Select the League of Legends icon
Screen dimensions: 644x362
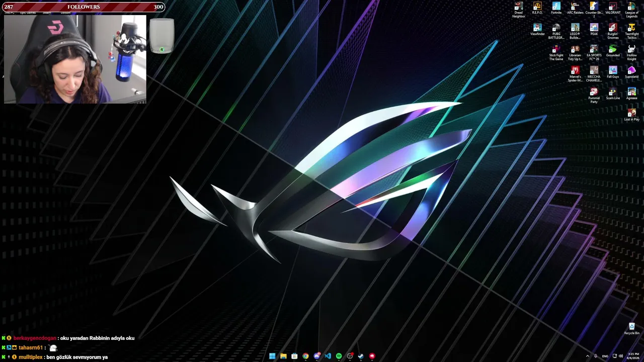click(632, 10)
